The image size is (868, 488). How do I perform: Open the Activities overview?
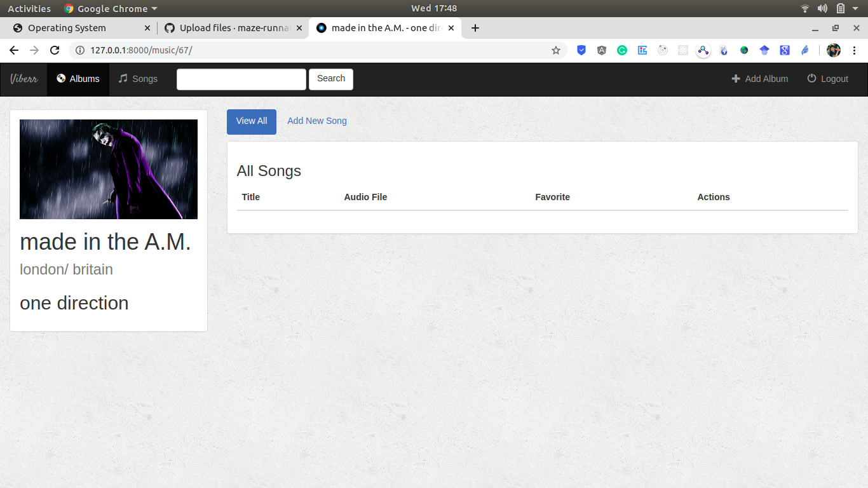[x=29, y=8]
